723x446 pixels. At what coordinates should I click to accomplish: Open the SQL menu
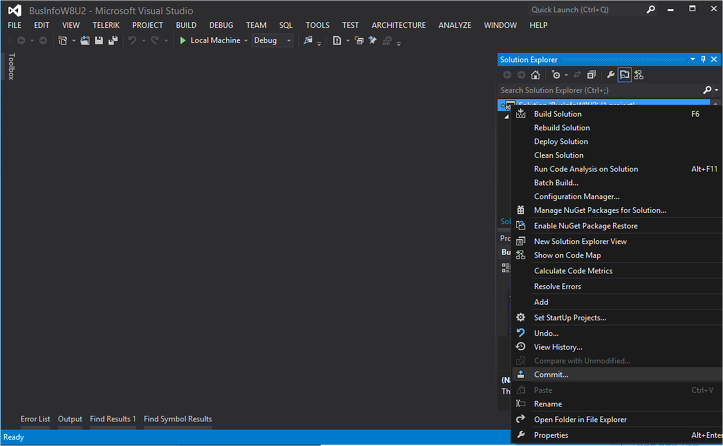pyautogui.click(x=286, y=25)
